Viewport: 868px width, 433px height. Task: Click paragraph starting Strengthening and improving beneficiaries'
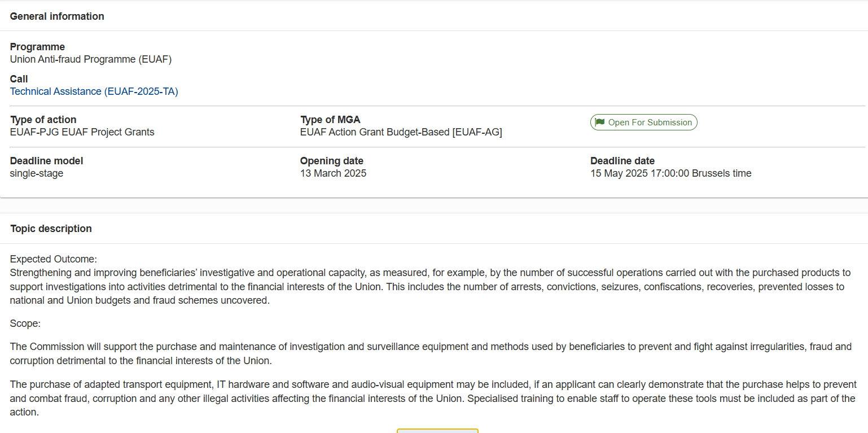430,287
